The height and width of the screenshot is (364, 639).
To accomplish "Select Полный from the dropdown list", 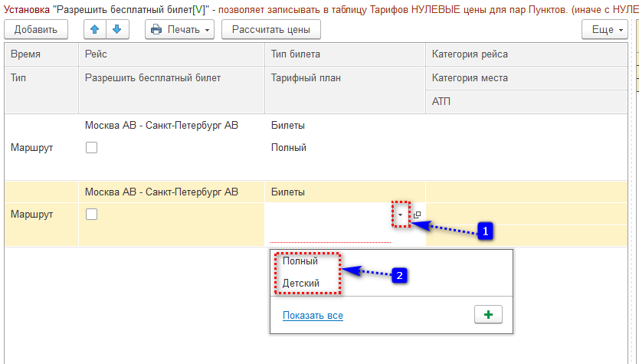I will coord(300,261).
